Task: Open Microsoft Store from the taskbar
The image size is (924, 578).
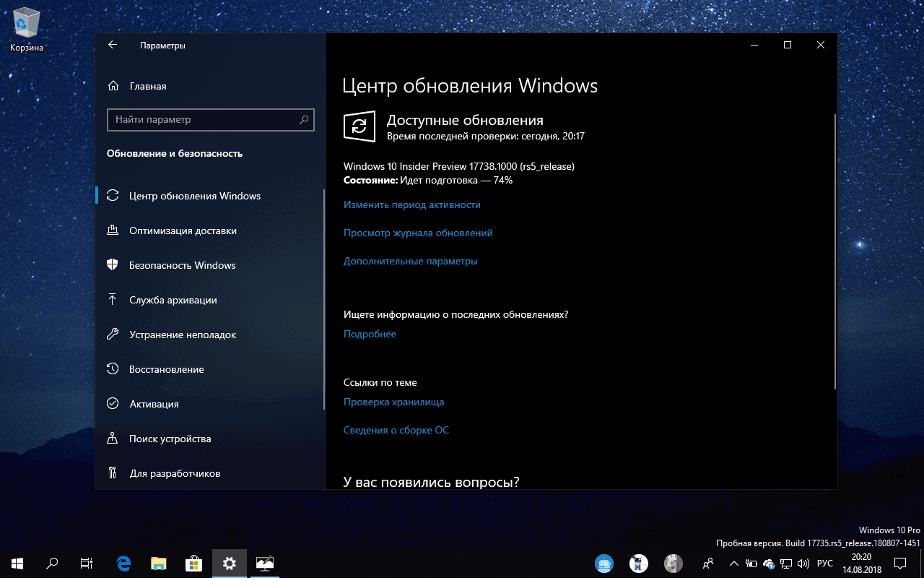Action: pos(193,564)
